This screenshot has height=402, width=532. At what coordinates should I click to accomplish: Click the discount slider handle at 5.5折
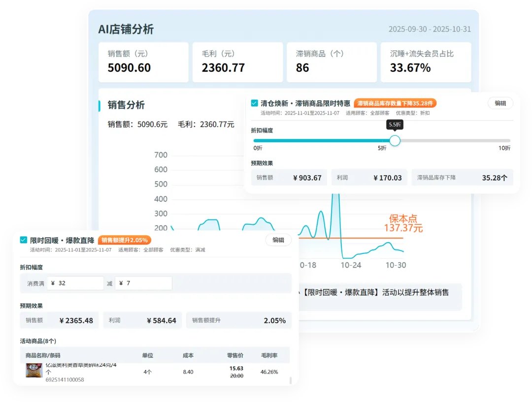(x=395, y=140)
